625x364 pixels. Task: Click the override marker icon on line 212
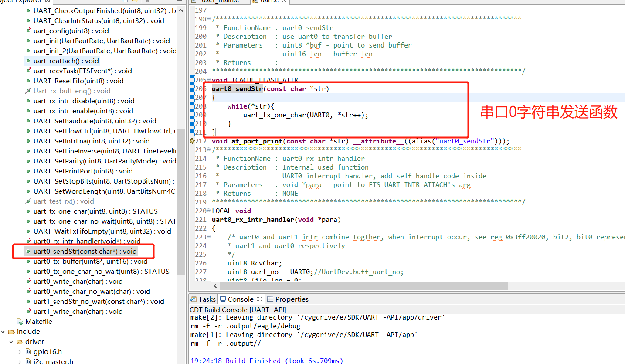coord(192,141)
